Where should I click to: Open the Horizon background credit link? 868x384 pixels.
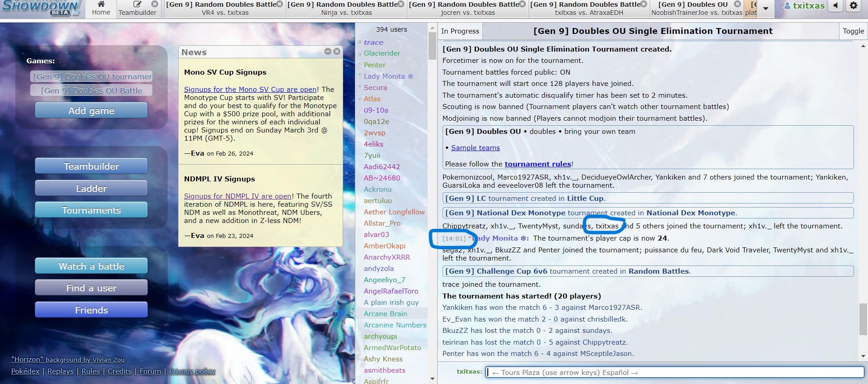(68, 360)
